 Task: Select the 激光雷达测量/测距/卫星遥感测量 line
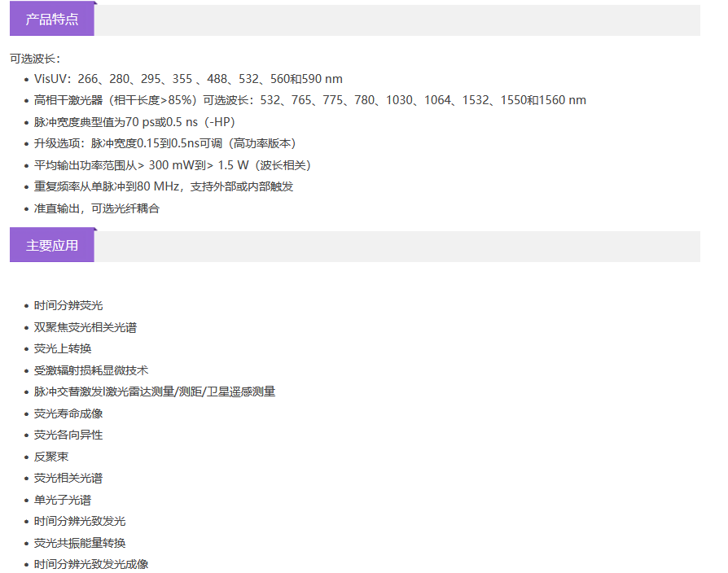(155, 391)
